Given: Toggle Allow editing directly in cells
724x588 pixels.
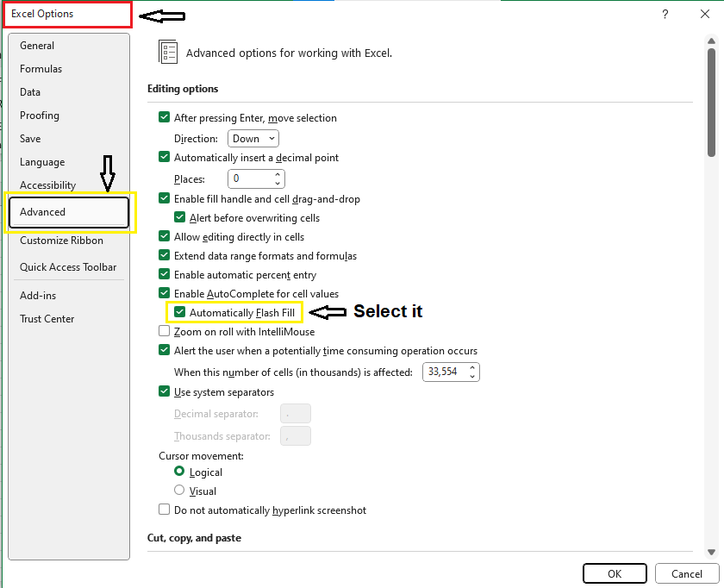Looking at the screenshot, I should coord(164,236).
